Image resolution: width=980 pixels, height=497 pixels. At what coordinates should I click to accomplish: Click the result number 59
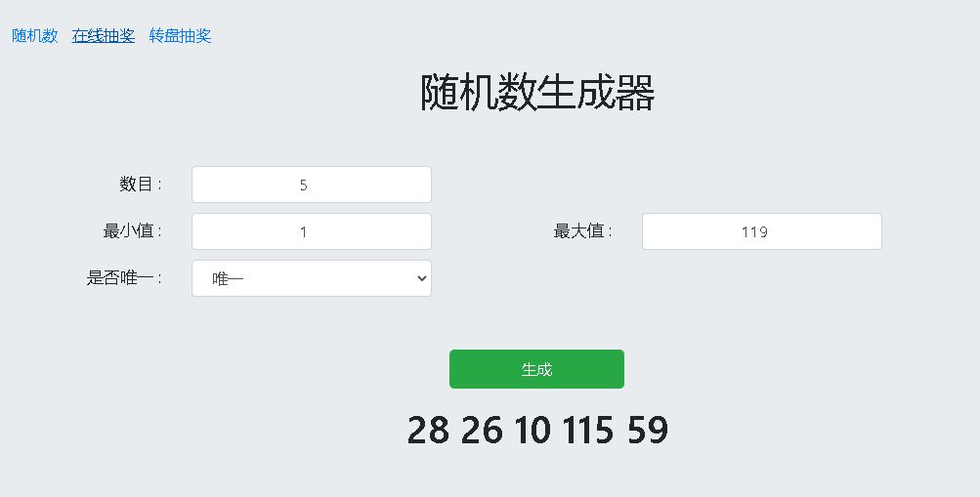(648, 430)
